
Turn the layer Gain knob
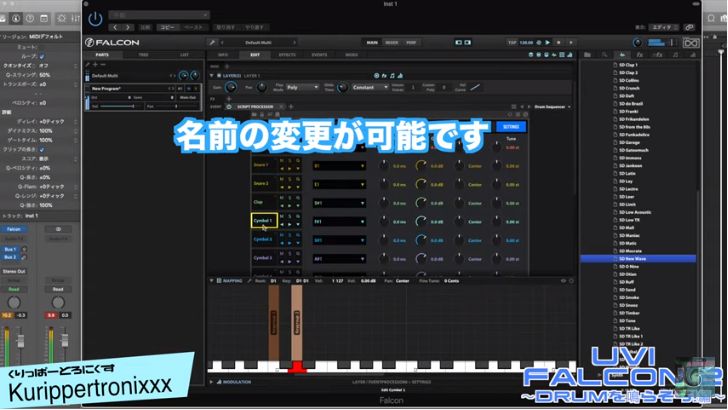pyautogui.click(x=231, y=87)
